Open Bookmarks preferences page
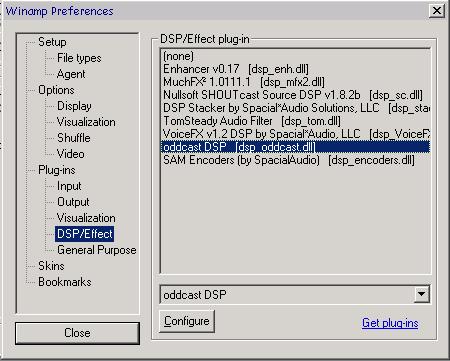450x361 pixels. point(65,282)
